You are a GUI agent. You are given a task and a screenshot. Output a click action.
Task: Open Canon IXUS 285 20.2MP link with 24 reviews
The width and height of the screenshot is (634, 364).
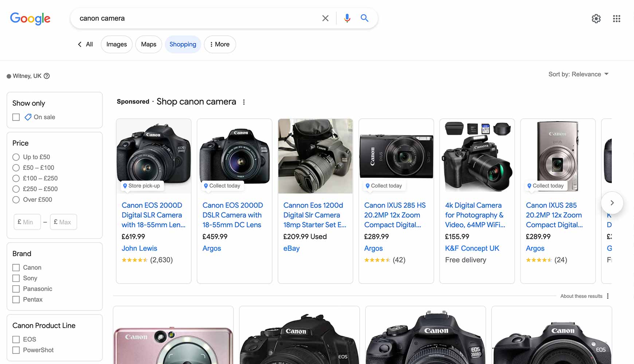(554, 215)
